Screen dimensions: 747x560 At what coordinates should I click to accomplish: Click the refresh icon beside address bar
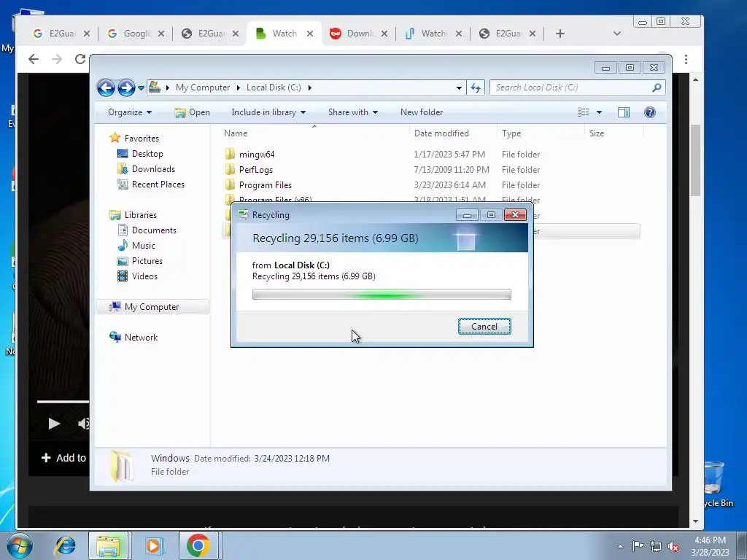tap(476, 87)
